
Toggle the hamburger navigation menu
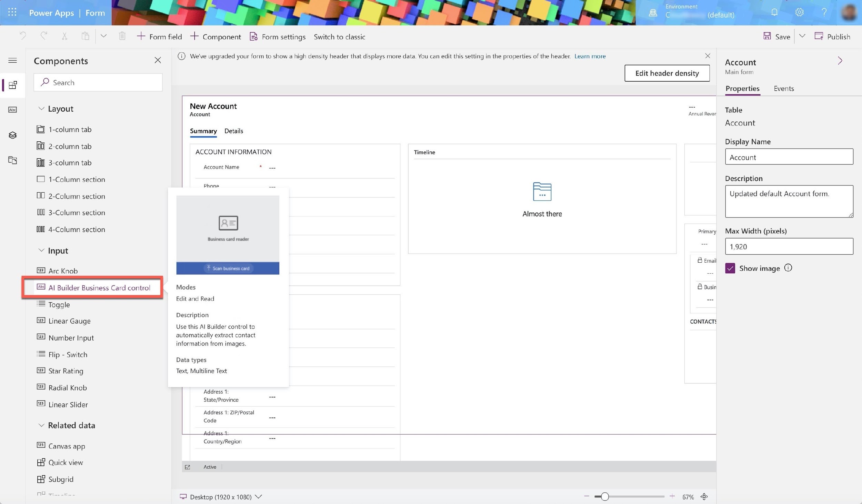(x=12, y=61)
